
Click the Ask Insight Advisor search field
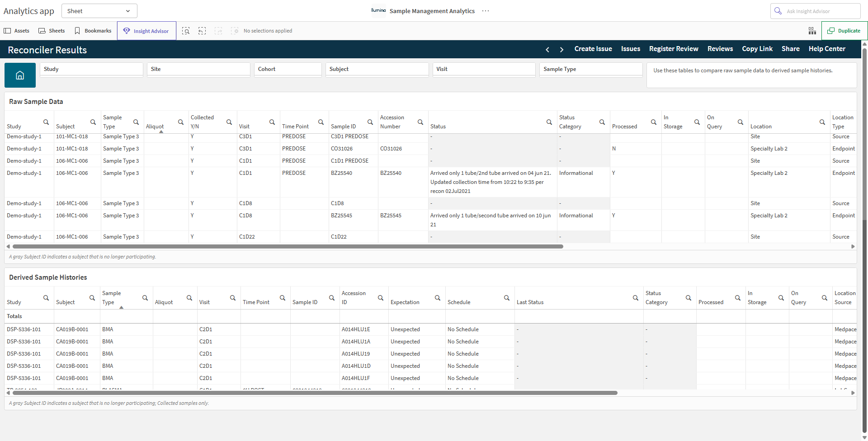[x=815, y=11]
